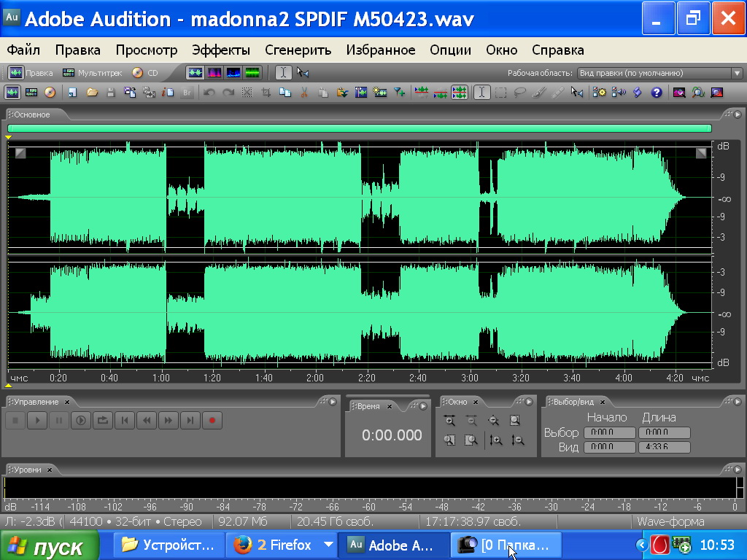Enable right channel only editing
Screen dimensions: 747x560
coord(440,93)
